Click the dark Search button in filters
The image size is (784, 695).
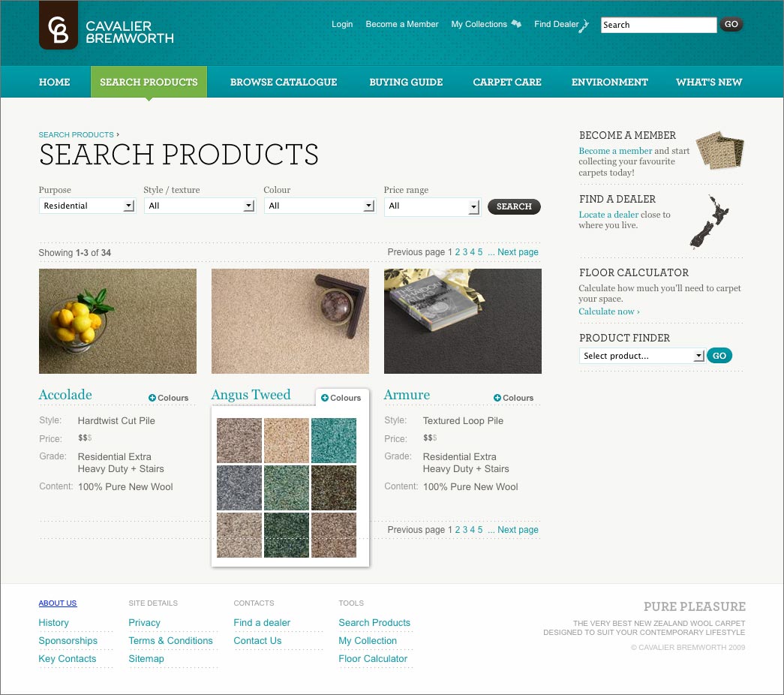tap(514, 206)
